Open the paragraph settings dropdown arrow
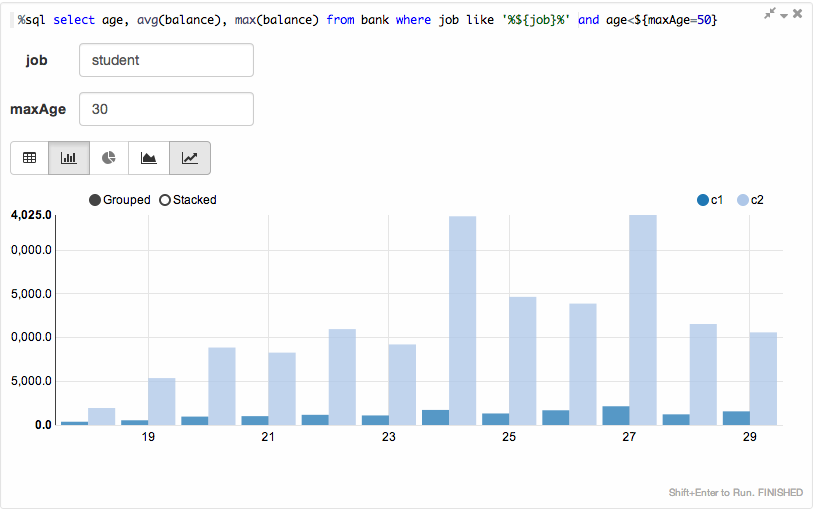Screen dimensions: 815x513 point(784,15)
